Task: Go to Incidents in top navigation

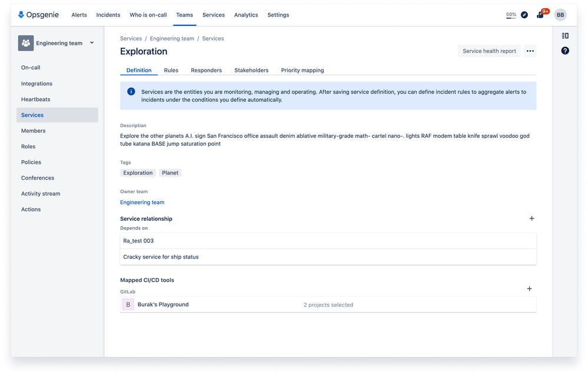Action: tap(108, 15)
